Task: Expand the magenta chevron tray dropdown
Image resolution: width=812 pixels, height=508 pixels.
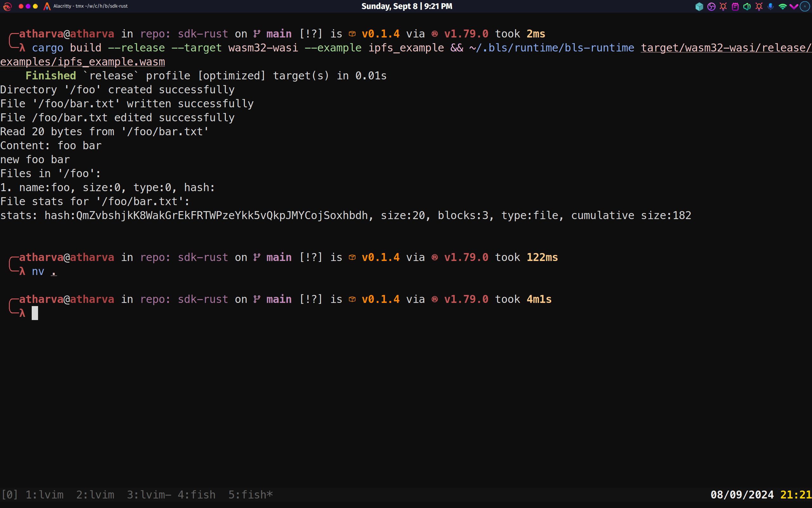Action: 794,6
